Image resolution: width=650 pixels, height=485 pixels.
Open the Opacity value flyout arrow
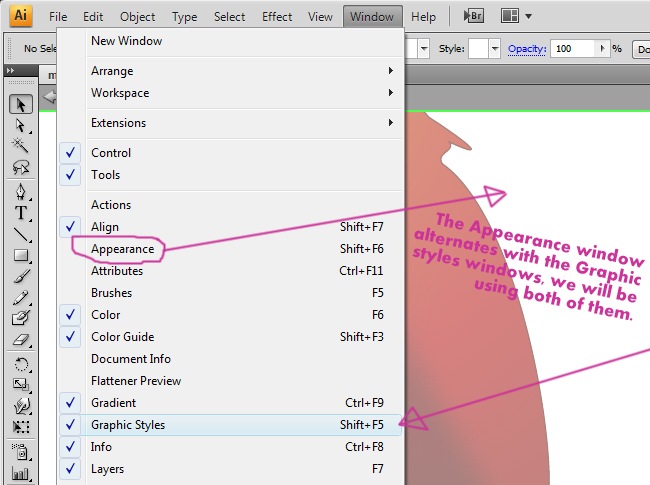(x=602, y=48)
